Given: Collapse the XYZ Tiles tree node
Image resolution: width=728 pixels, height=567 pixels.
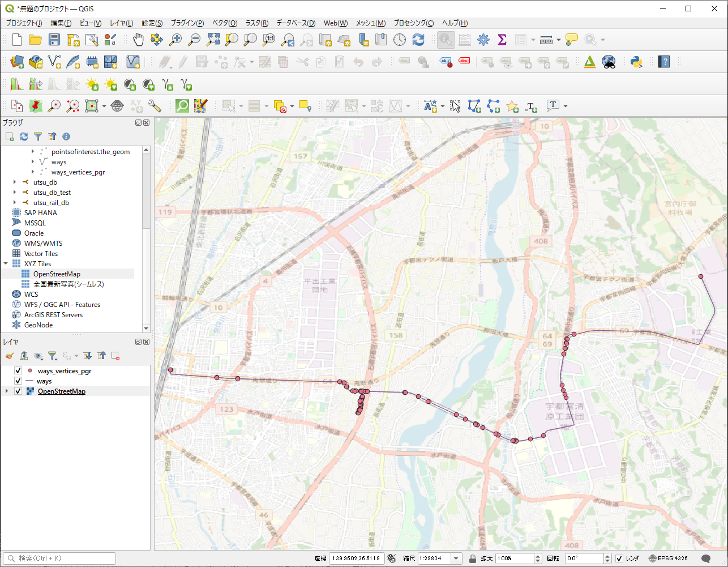Looking at the screenshot, I should (x=6, y=264).
